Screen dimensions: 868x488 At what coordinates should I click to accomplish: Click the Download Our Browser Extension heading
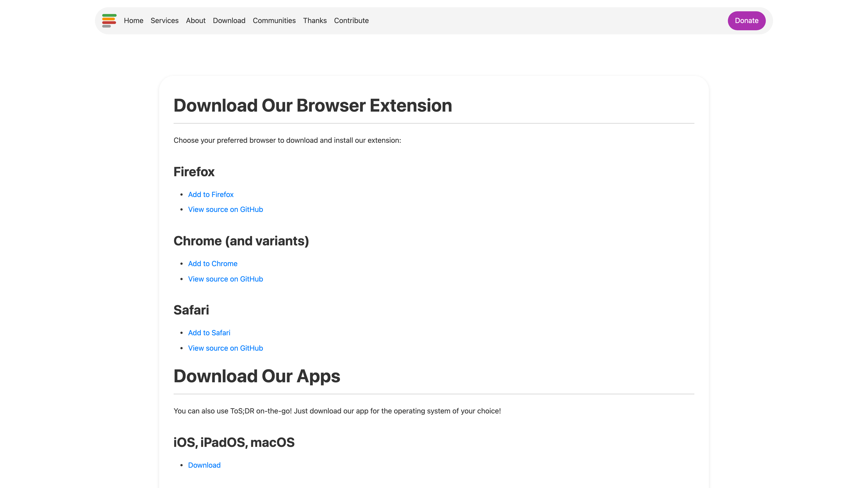coord(313,106)
